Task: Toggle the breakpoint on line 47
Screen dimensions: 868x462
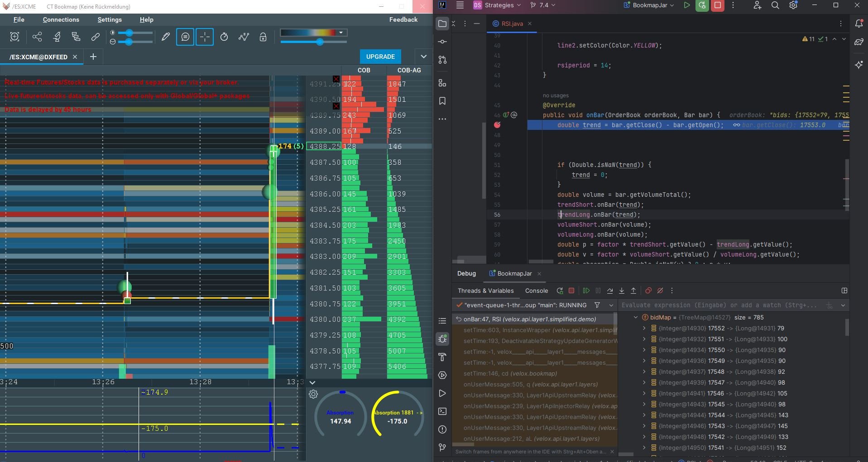Action: click(497, 125)
